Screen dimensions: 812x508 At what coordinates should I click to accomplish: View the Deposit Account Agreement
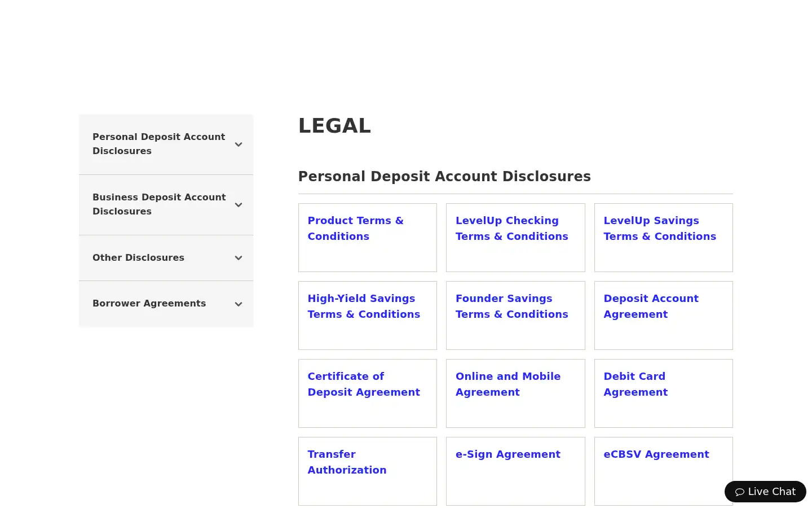(651, 306)
